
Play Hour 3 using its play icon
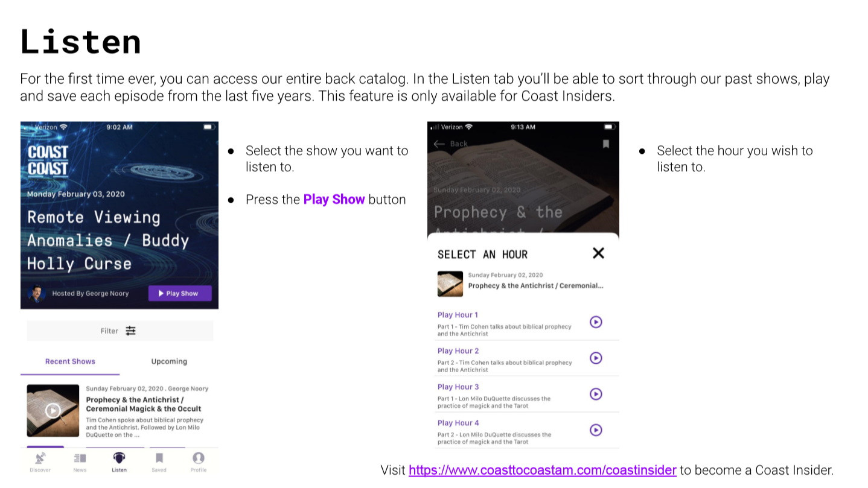pyautogui.click(x=596, y=394)
